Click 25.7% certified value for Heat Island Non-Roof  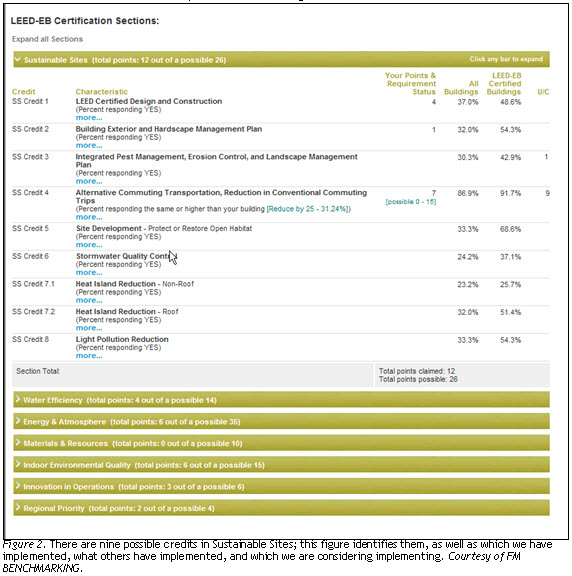pos(510,285)
